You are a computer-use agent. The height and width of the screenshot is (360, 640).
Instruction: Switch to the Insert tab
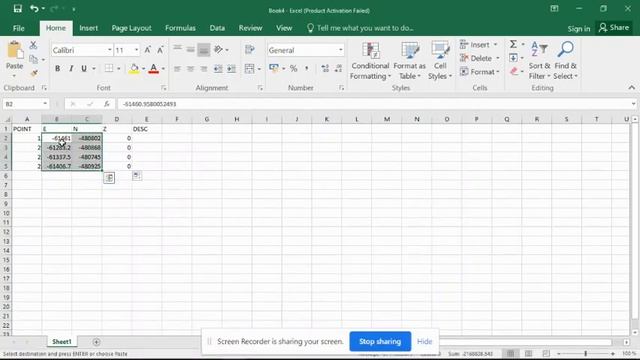(89, 28)
